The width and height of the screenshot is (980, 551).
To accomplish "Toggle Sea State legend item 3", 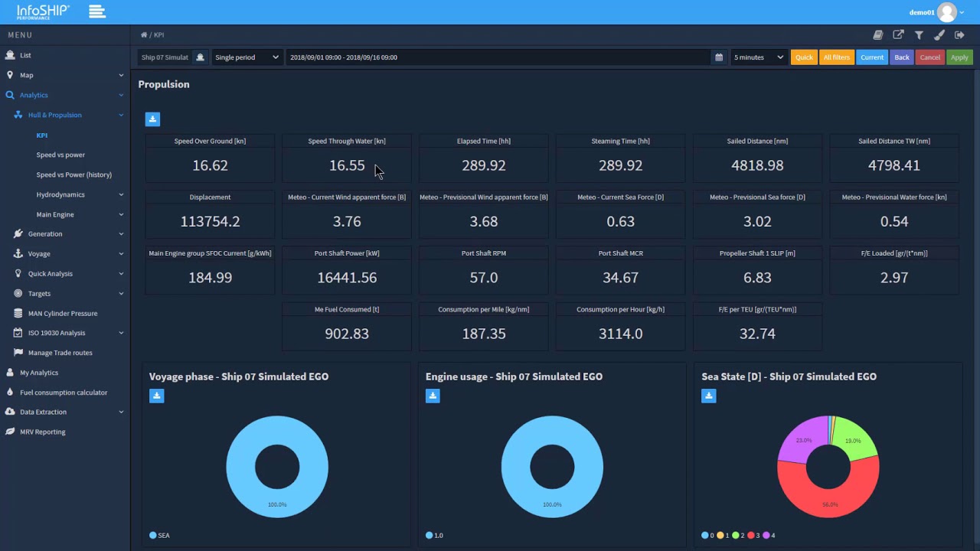I will [x=754, y=535].
